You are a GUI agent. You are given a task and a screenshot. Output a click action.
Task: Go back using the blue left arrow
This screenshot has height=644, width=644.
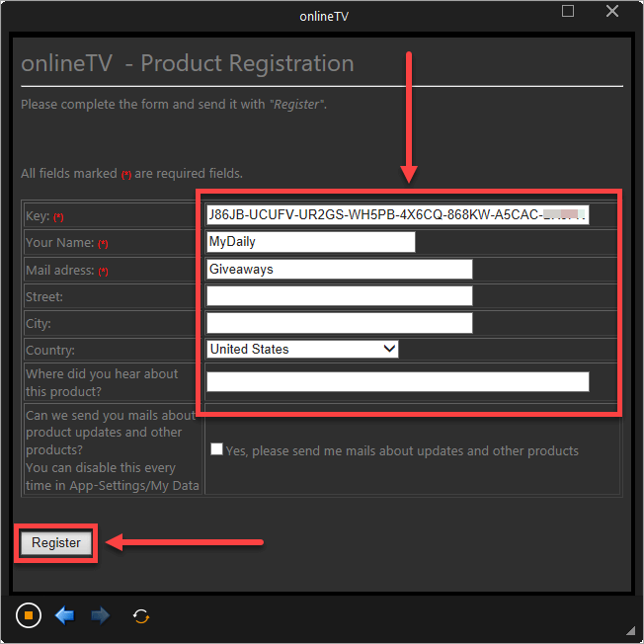pyautogui.click(x=64, y=615)
